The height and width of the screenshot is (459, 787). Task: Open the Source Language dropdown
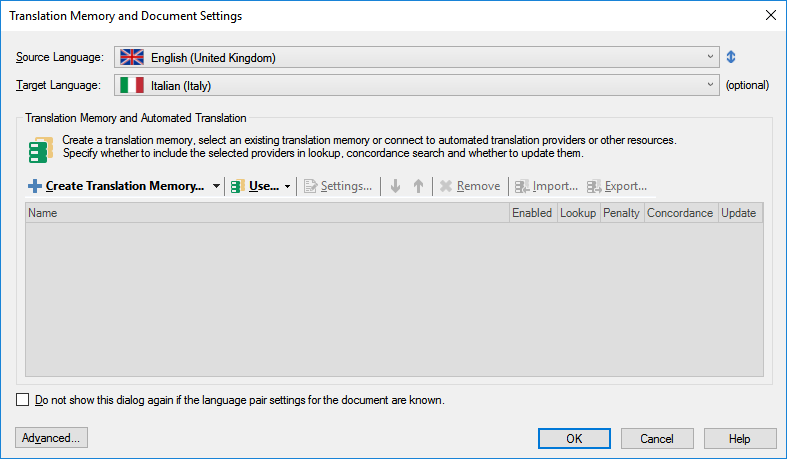[x=417, y=57]
